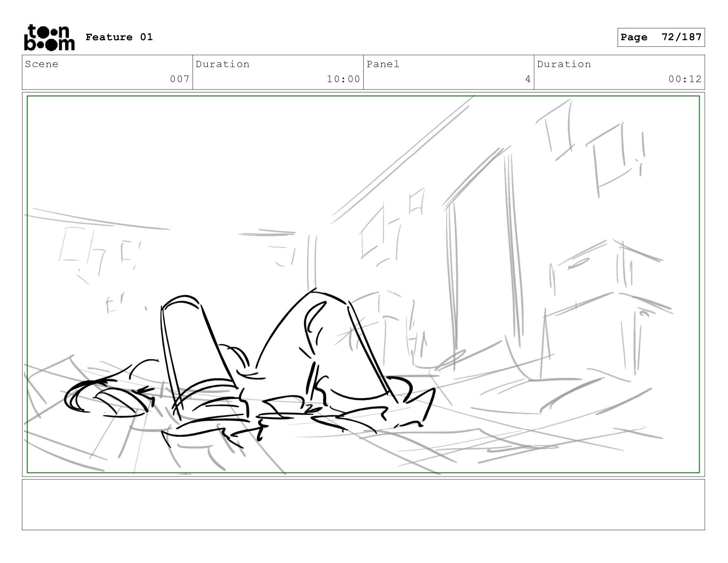This screenshot has width=728, height=563.
Task: Click the scene duration value '10:00'
Action: pos(343,79)
